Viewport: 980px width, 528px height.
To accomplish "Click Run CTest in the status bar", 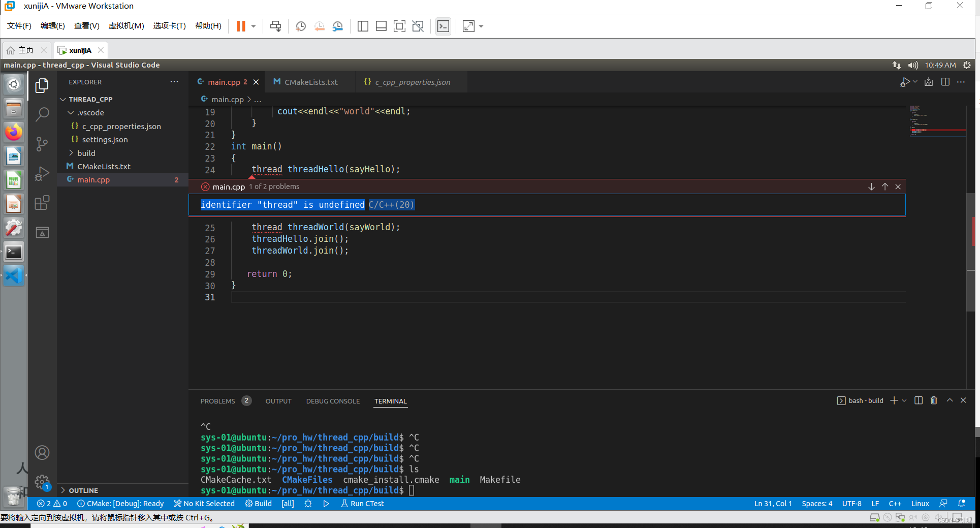I will 362,504.
